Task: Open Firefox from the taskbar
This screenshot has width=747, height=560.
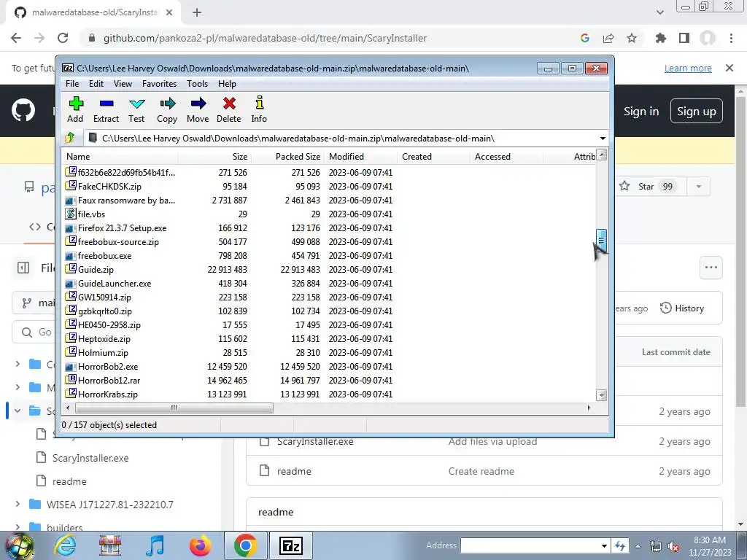Action: coord(200,545)
